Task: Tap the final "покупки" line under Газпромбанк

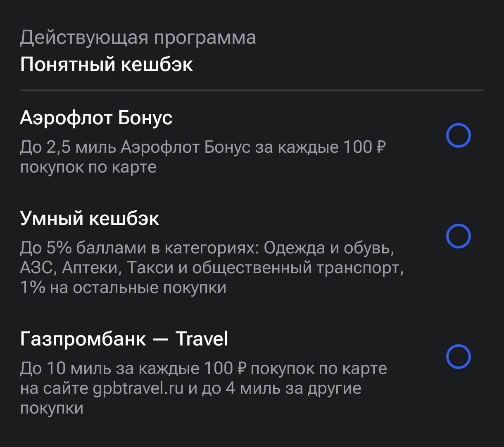Action: [x=52, y=408]
